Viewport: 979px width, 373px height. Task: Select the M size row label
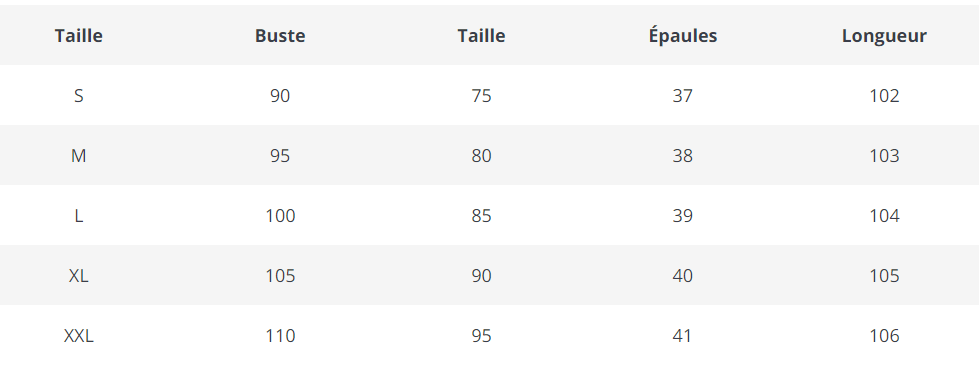78,156
